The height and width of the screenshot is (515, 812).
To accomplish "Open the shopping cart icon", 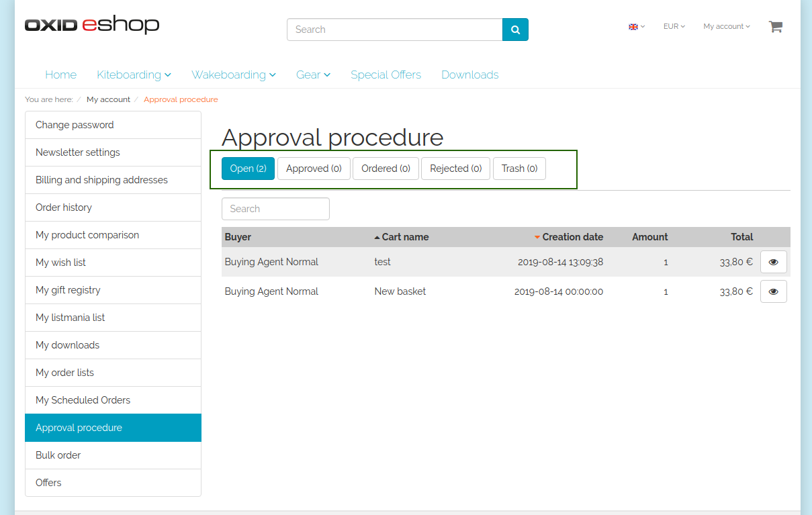I will tap(776, 27).
